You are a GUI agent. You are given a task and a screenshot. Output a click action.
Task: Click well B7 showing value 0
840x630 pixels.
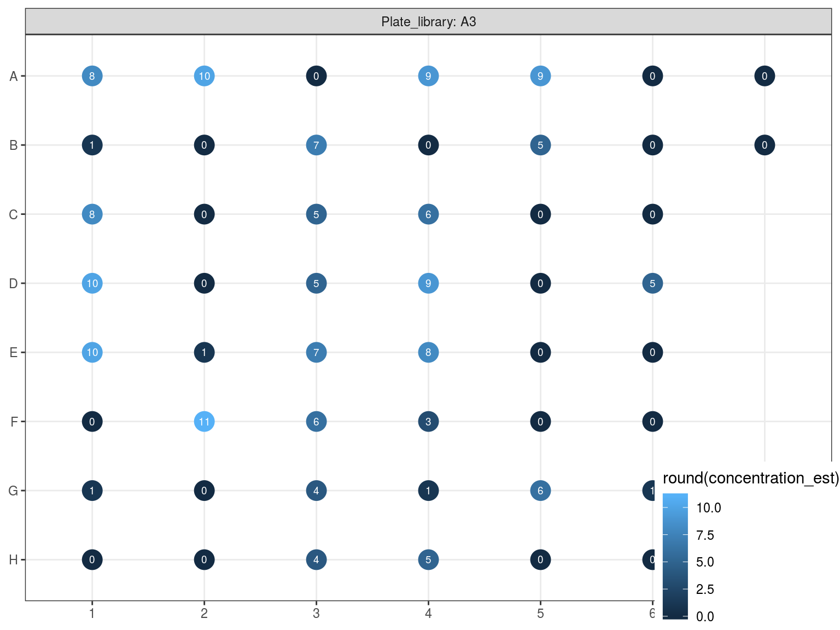[x=765, y=145]
